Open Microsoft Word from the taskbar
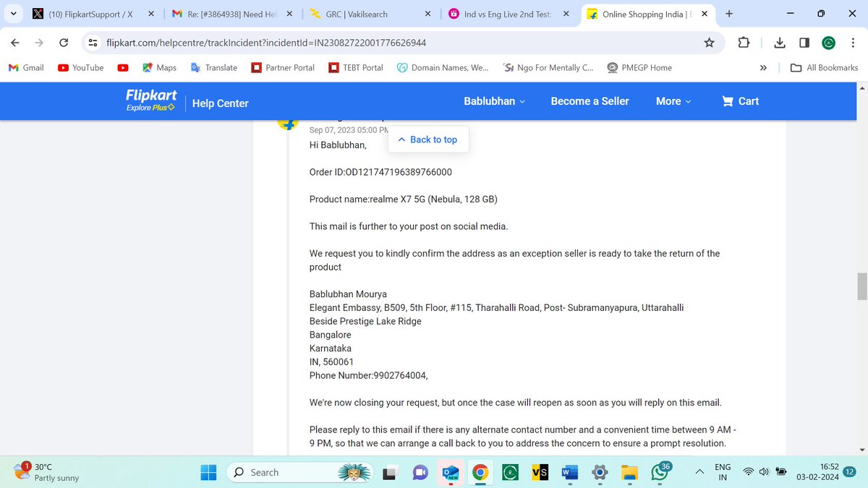The width and height of the screenshot is (868, 488). pyautogui.click(x=569, y=472)
